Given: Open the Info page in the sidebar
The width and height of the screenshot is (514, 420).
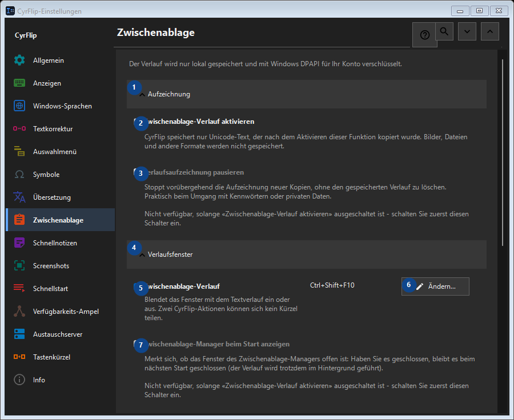Looking at the screenshot, I should tap(61, 380).
